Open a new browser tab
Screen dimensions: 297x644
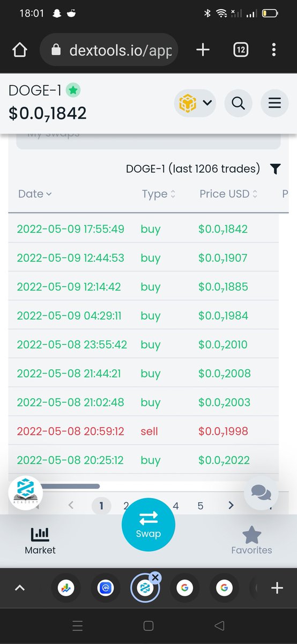[x=203, y=50]
